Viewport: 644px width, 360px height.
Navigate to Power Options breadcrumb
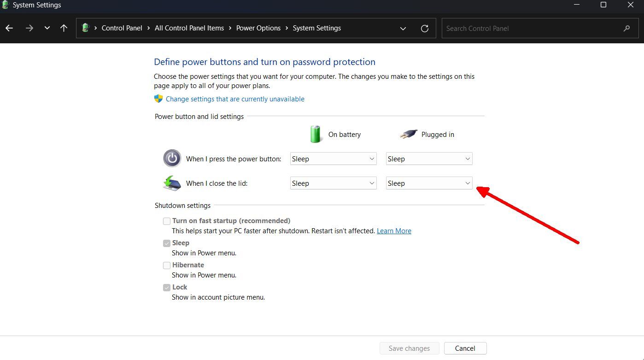coord(258,28)
